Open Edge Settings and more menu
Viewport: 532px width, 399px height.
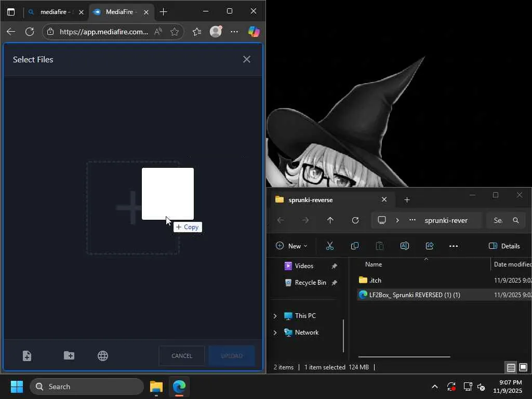coord(234,32)
